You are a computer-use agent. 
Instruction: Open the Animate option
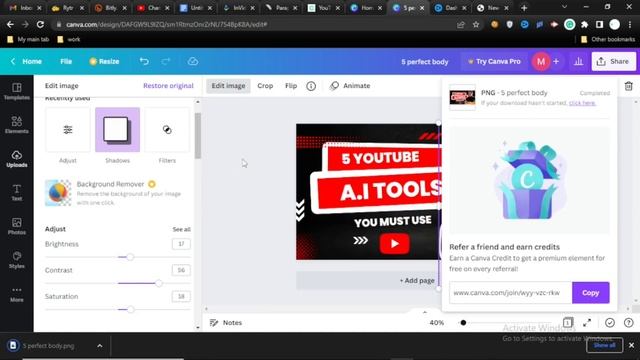point(350,86)
